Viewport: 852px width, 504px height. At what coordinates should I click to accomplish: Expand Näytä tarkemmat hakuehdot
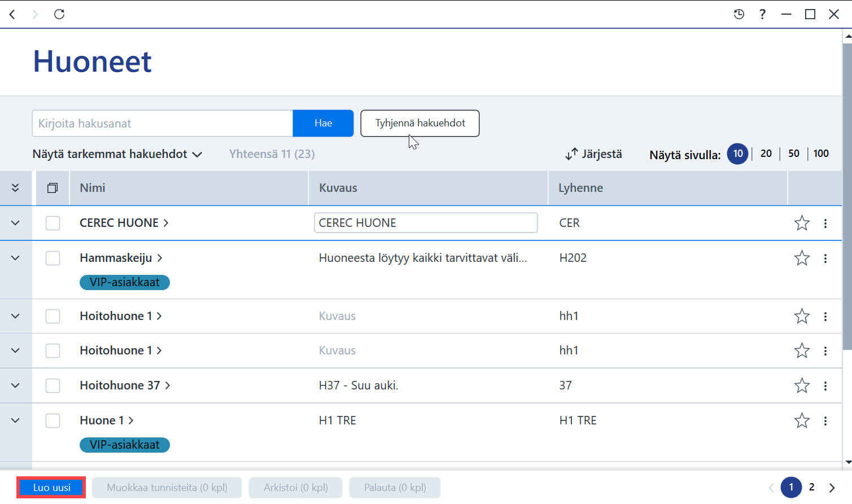coord(117,154)
